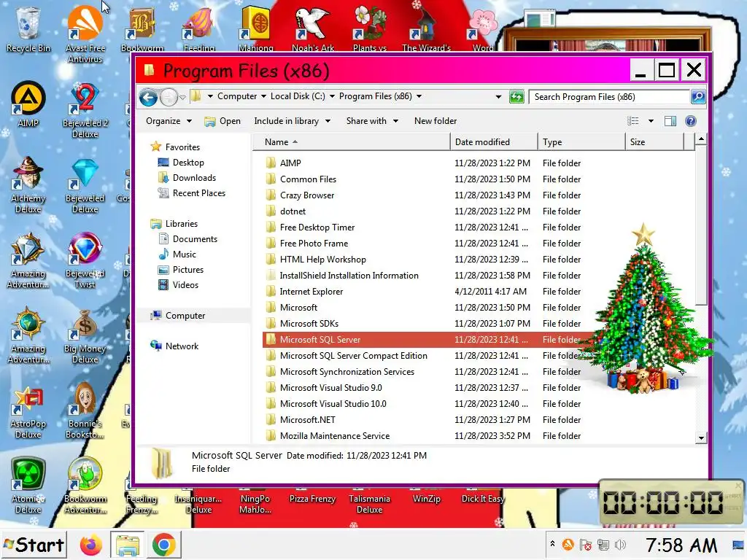Click the search magnifier icon
This screenshot has height=560, width=747.
click(x=698, y=97)
